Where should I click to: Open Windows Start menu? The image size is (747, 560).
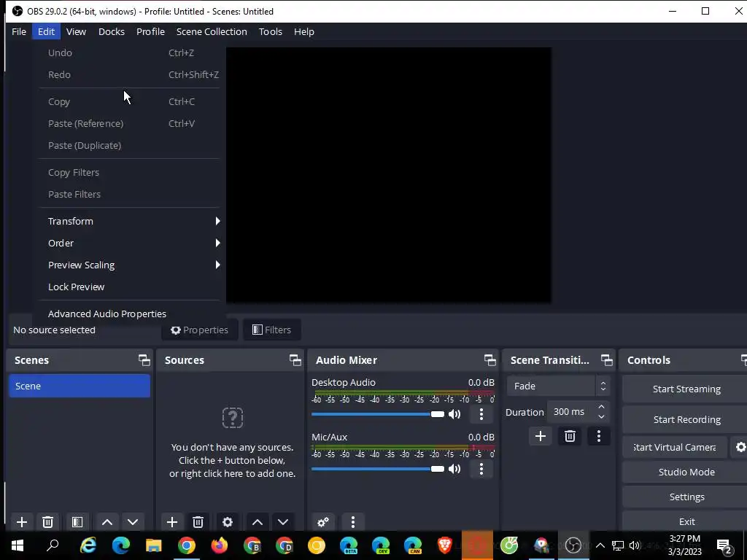[x=18, y=545]
